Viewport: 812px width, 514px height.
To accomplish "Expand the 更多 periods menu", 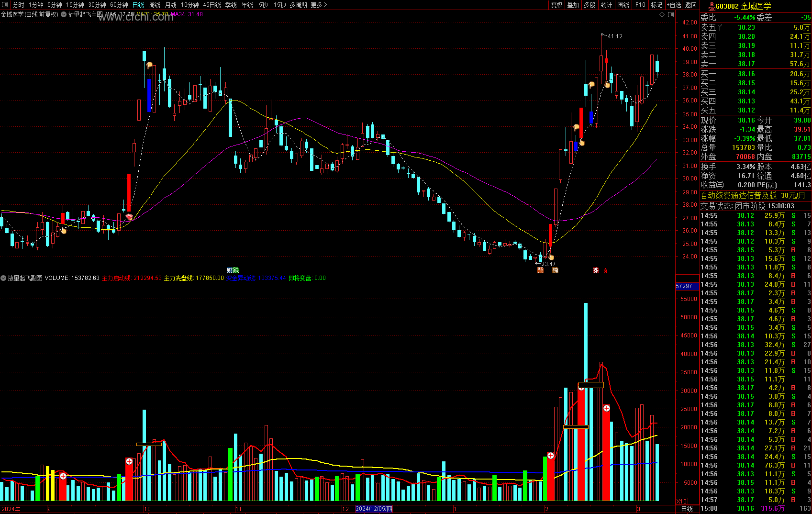I will click(x=319, y=5).
